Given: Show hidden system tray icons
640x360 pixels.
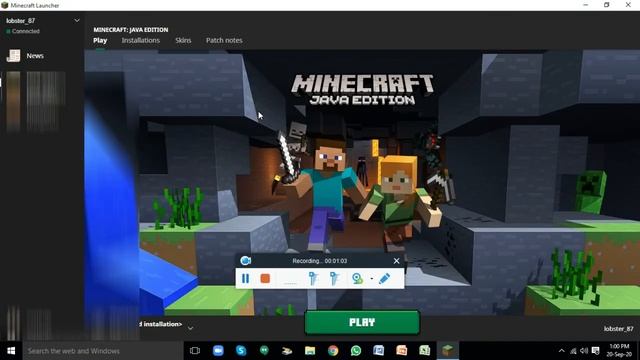Looking at the screenshot, I should [x=562, y=351].
